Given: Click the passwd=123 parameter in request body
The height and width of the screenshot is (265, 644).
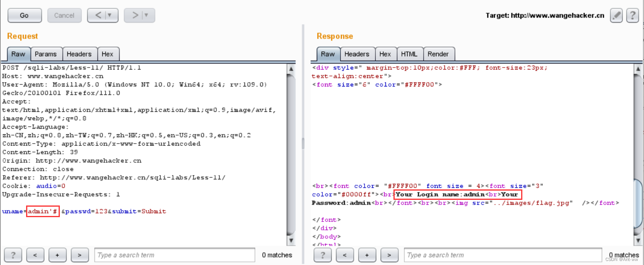Looking at the screenshot, I should pos(86,212).
